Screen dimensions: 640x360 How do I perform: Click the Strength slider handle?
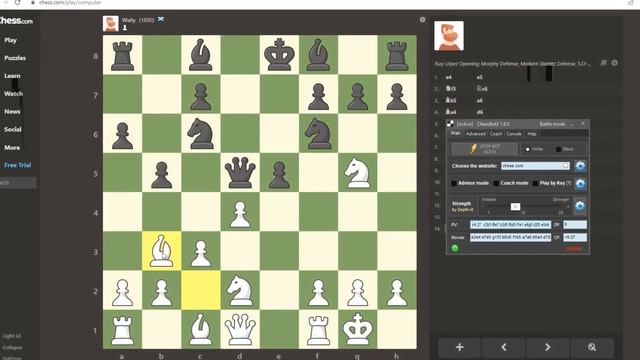tap(515, 207)
